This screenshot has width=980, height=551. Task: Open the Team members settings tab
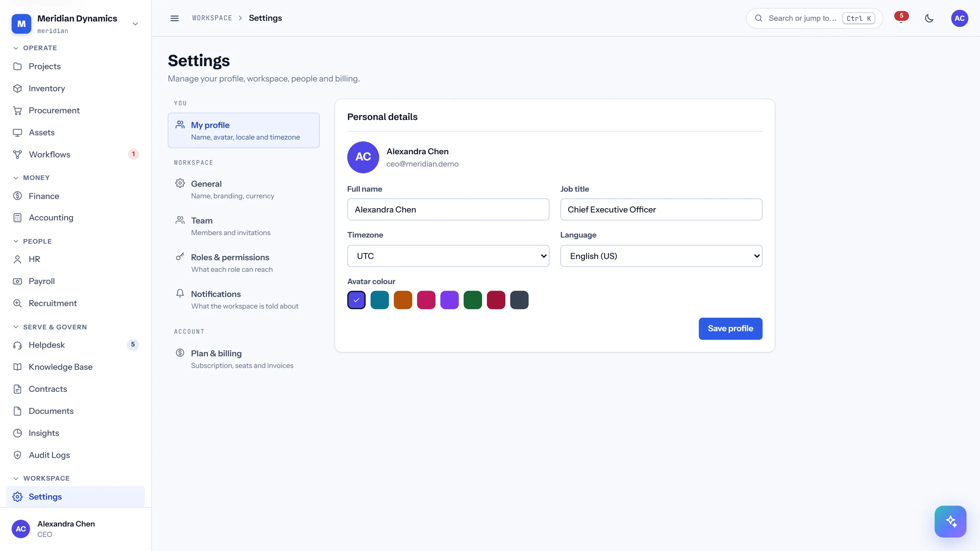tap(243, 226)
